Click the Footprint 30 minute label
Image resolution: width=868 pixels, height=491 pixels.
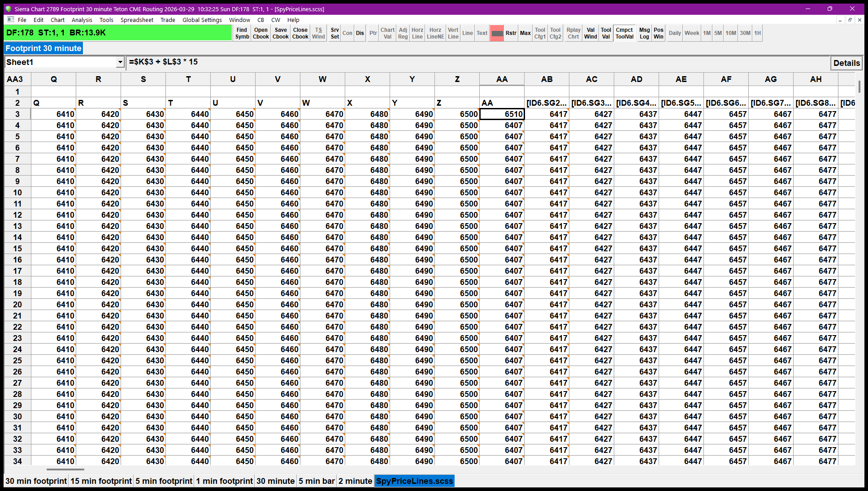coord(43,48)
